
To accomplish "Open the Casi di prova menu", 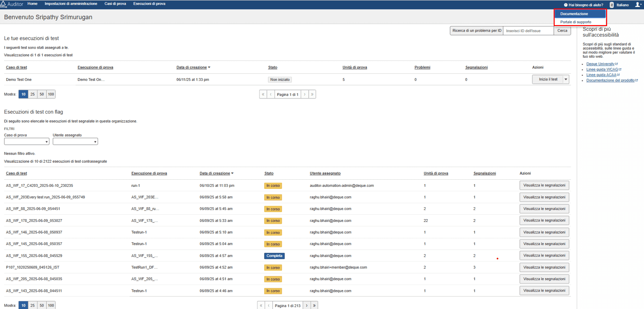I will point(115,4).
